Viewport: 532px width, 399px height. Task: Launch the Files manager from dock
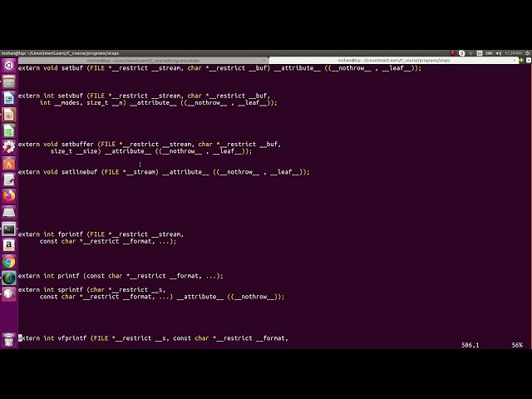[9, 81]
